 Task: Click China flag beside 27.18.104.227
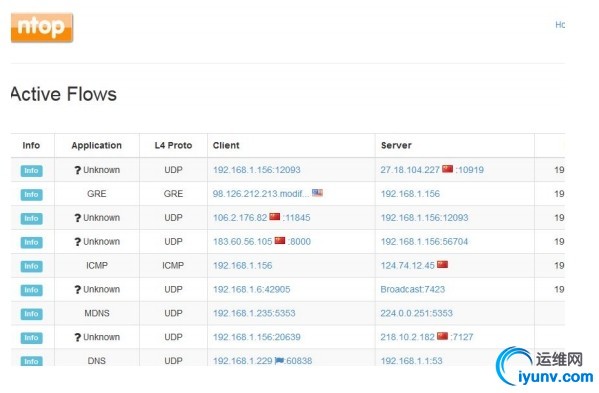[447, 169]
